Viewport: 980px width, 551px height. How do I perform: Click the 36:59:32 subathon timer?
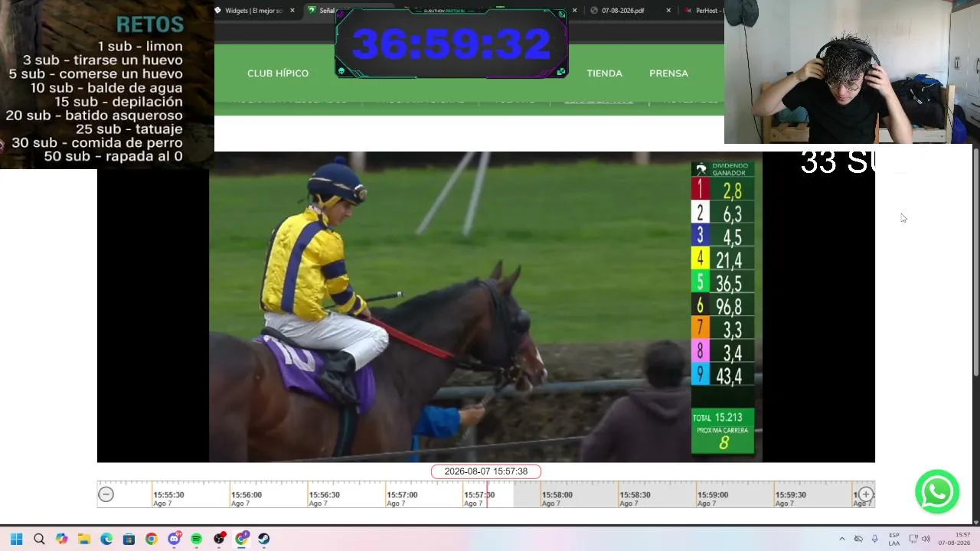click(452, 44)
